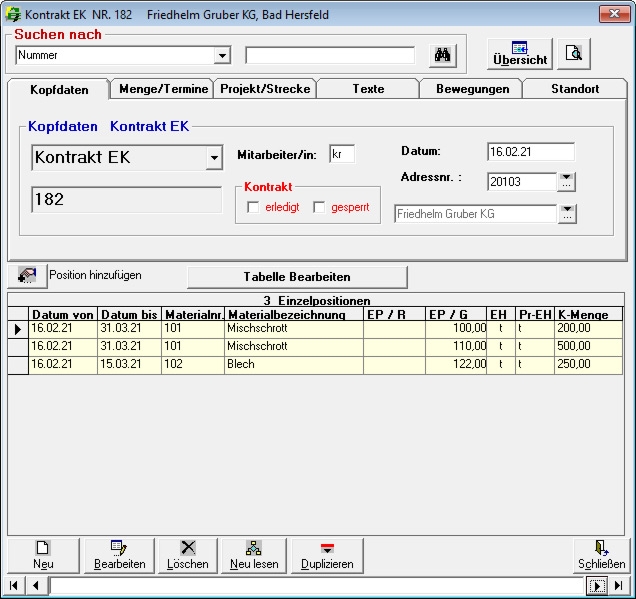Go to next record arrow
The width and height of the screenshot is (636, 599).
597,585
